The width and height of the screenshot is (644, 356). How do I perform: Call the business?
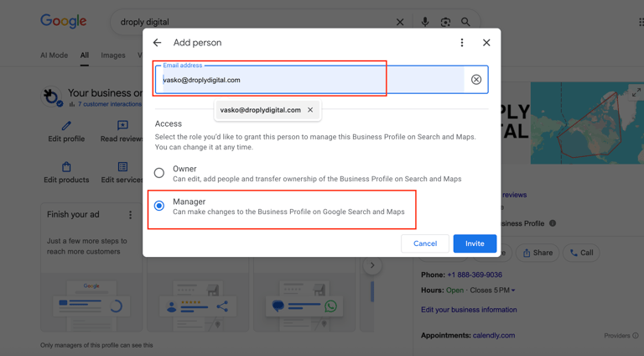(581, 253)
